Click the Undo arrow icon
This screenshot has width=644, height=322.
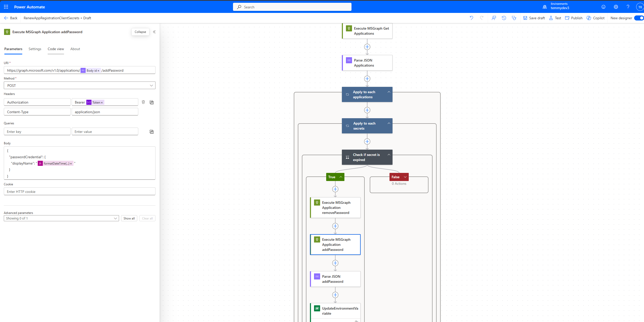(472, 18)
